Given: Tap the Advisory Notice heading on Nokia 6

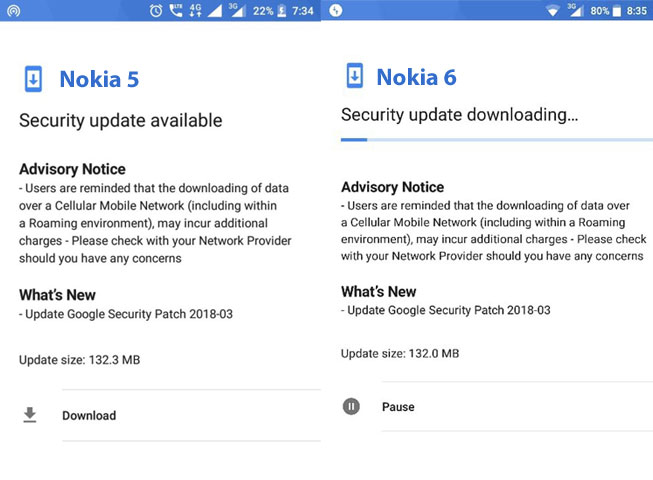Looking at the screenshot, I should (392, 187).
